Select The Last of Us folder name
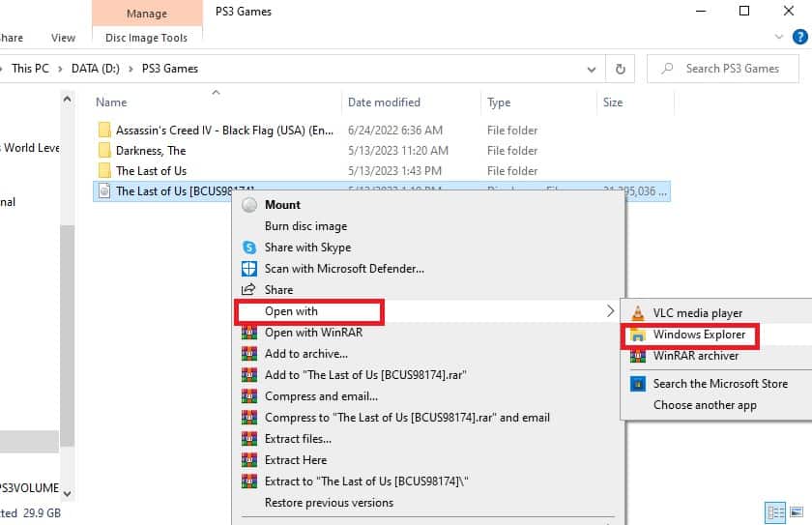 (x=151, y=170)
